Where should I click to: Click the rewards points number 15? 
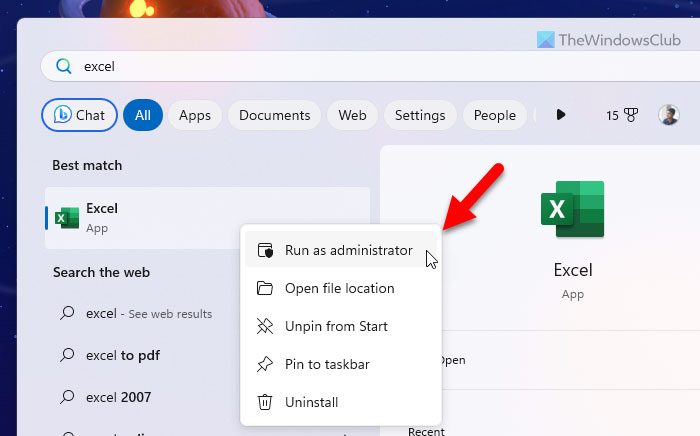click(612, 116)
